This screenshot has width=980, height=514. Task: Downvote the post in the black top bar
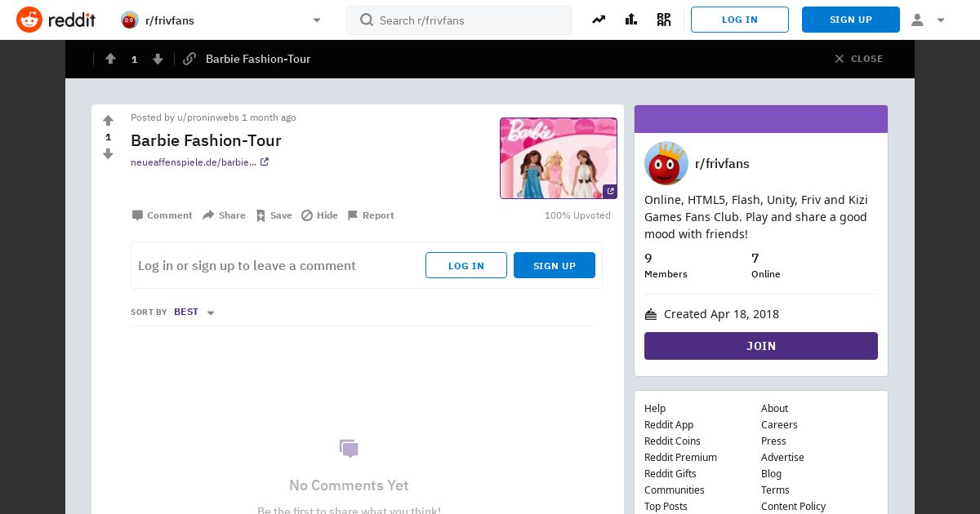158,59
